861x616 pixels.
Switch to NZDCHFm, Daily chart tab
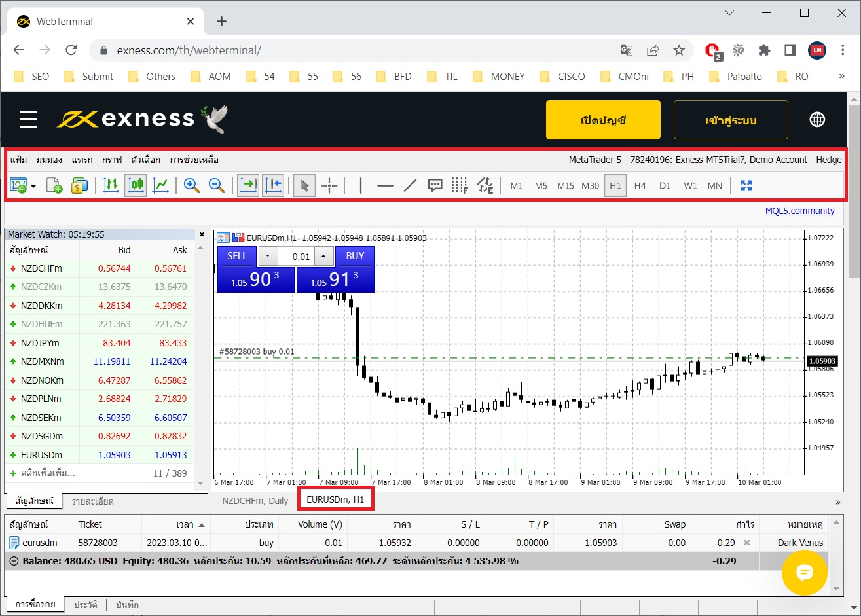click(255, 500)
